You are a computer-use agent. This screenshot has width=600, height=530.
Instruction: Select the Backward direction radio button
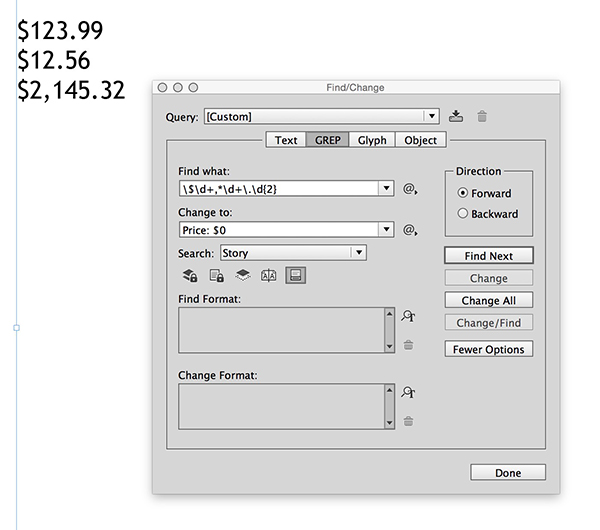[x=463, y=213]
